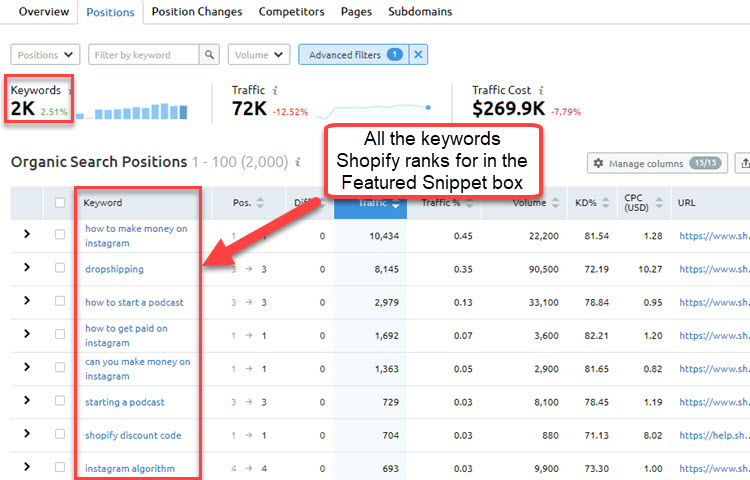The width and height of the screenshot is (750, 480).
Task: Open the Positions filter dropdown
Action: (x=45, y=55)
